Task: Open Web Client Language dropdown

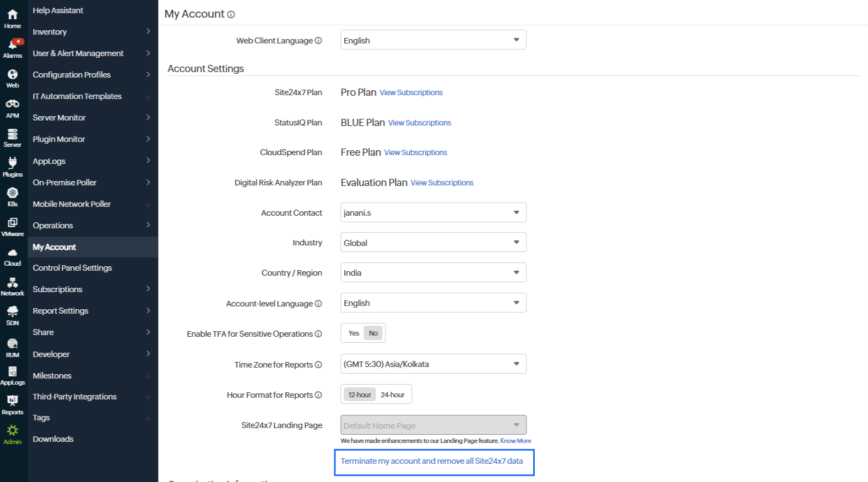Action: point(433,40)
